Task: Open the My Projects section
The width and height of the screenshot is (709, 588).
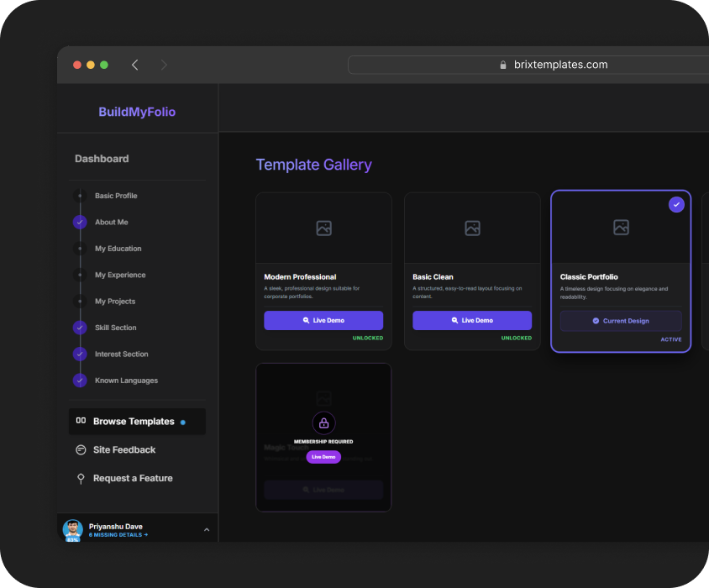Action: point(115,302)
